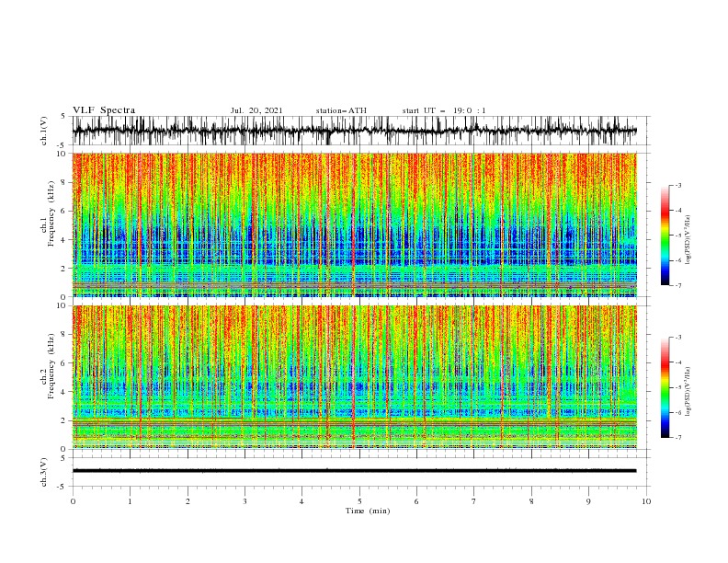Image resolution: width=728 pixels, height=563 pixels.
Task: Click the '-3' tick on the upper color bar
Action: 678,185
